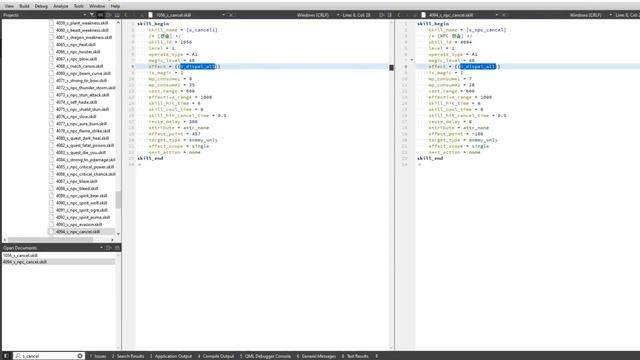This screenshot has width=640, height=360.
Task: Close 4094_s_npc_cancel.skill in right editor toolbar
Action: pyautogui.click(x=504, y=15)
